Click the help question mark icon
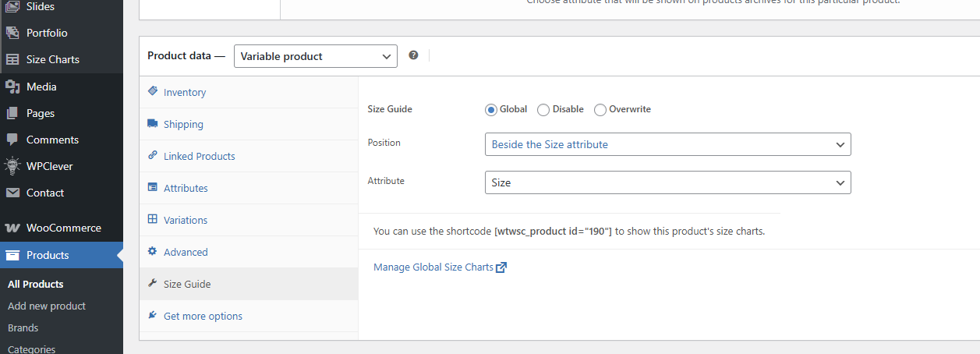980x354 pixels. 413,55
